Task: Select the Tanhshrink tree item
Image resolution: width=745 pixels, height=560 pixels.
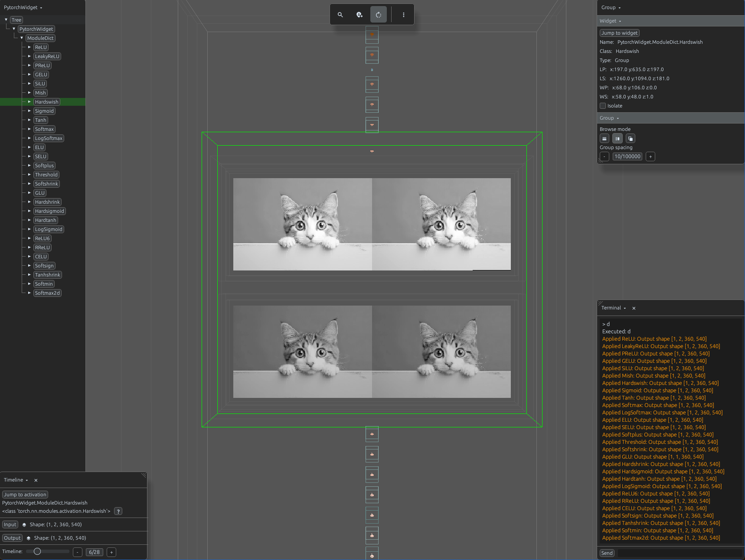Action: [48, 275]
